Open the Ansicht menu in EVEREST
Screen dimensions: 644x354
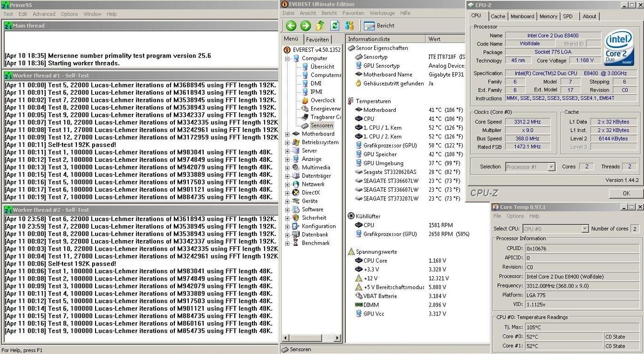tap(308, 13)
